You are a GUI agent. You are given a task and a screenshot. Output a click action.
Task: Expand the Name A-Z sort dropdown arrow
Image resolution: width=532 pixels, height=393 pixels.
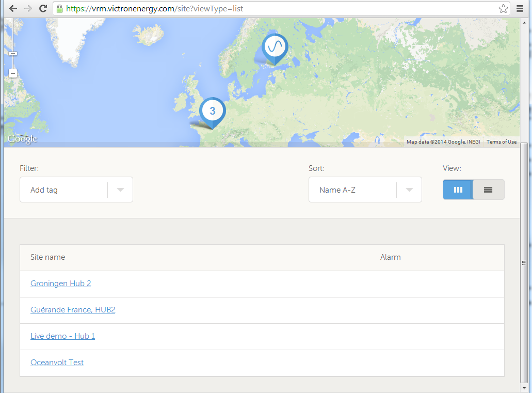click(409, 190)
